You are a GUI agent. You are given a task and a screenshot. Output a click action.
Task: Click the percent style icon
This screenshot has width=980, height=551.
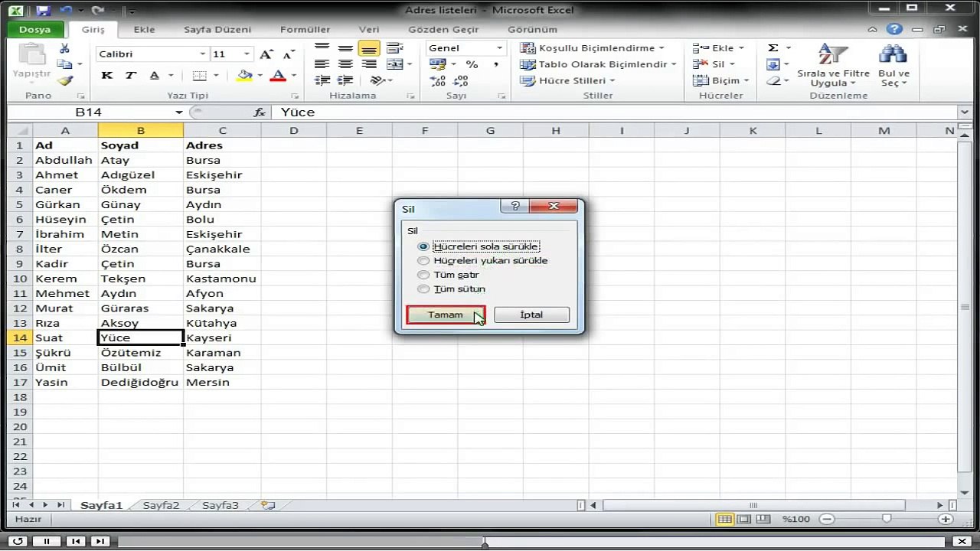[472, 64]
